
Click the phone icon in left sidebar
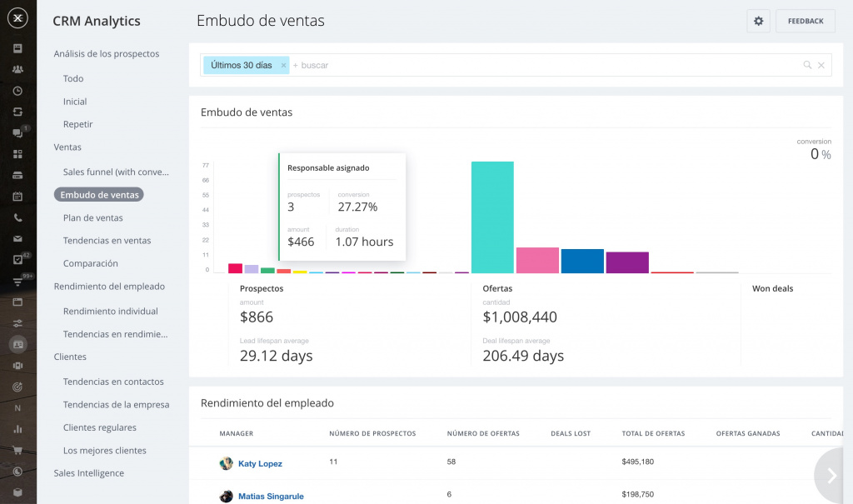coord(17,218)
